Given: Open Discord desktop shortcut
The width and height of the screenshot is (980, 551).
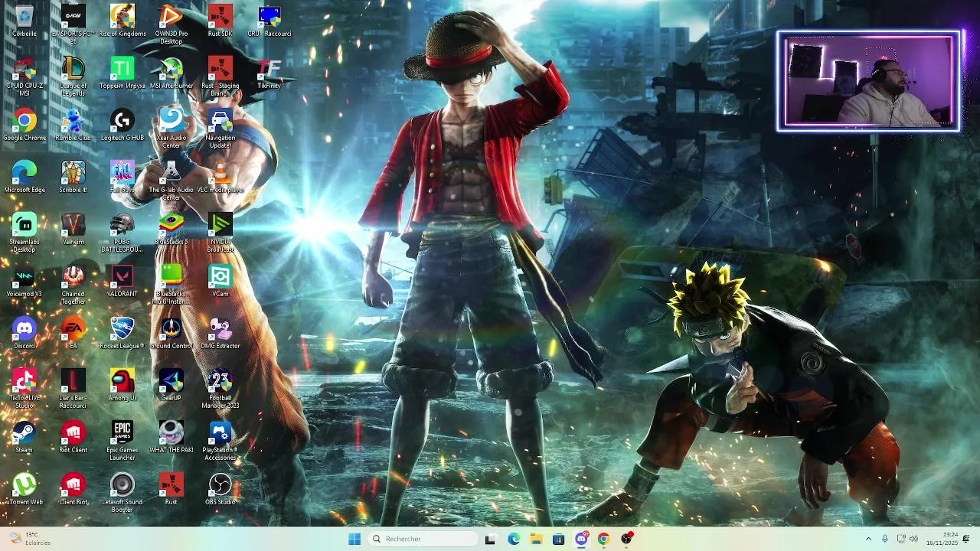Looking at the screenshot, I should pos(24,333).
